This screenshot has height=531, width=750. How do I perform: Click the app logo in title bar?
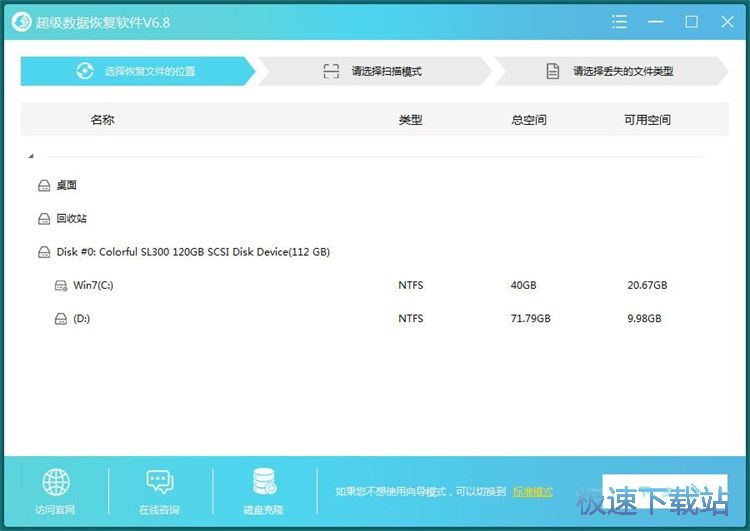20,21
